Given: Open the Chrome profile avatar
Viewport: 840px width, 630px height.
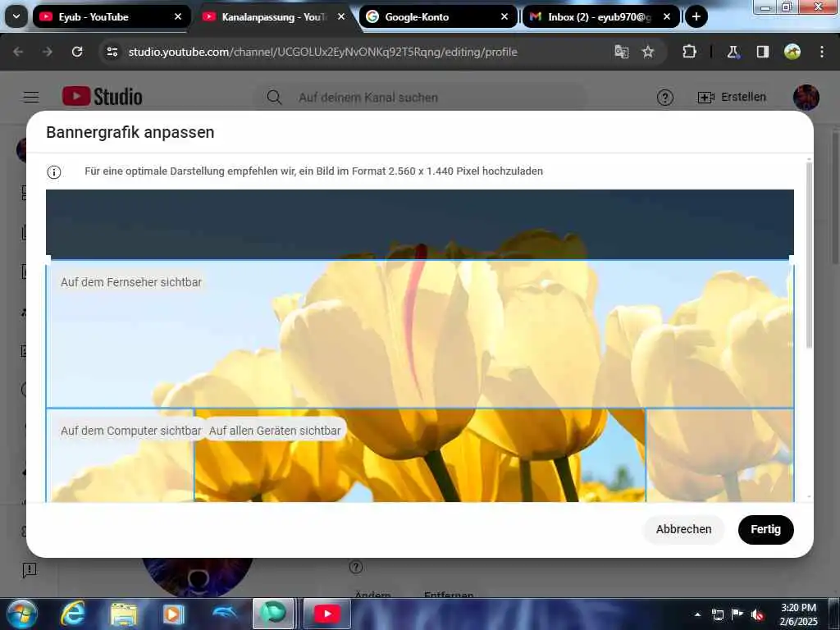Looking at the screenshot, I should tap(792, 52).
